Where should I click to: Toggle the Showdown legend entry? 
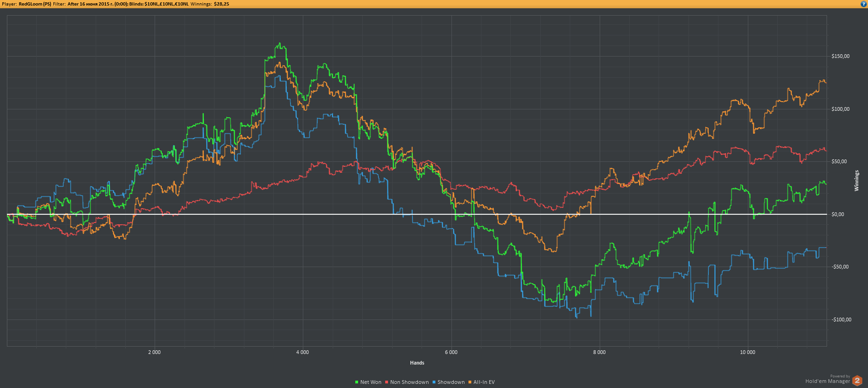pos(448,382)
